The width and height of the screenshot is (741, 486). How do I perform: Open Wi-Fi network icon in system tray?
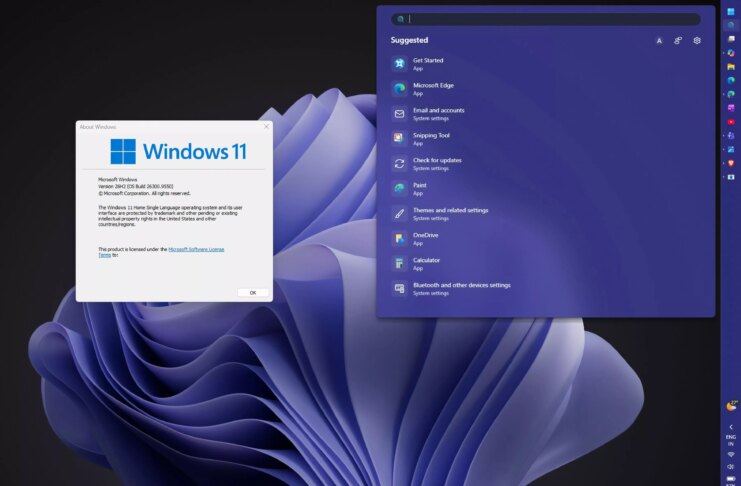pyautogui.click(x=731, y=454)
